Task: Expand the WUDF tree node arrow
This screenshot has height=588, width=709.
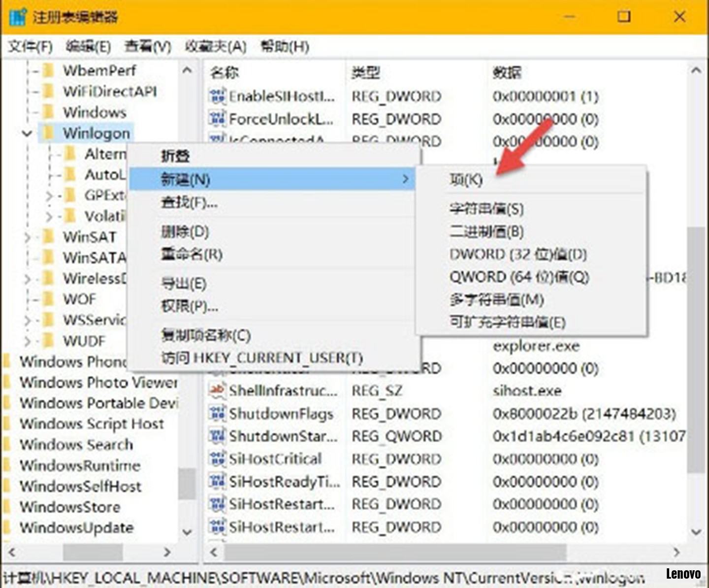Action: click(x=28, y=341)
